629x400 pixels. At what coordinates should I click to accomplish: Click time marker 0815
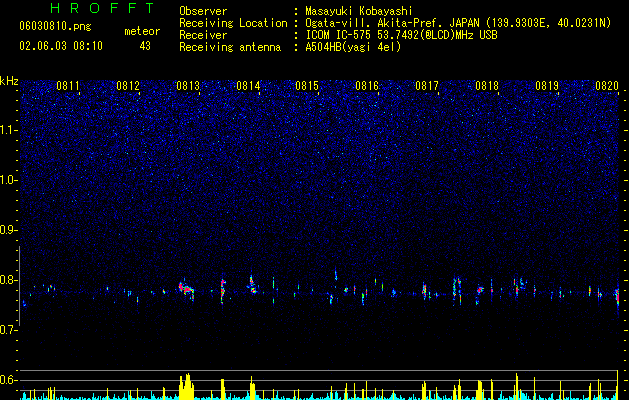tap(307, 86)
